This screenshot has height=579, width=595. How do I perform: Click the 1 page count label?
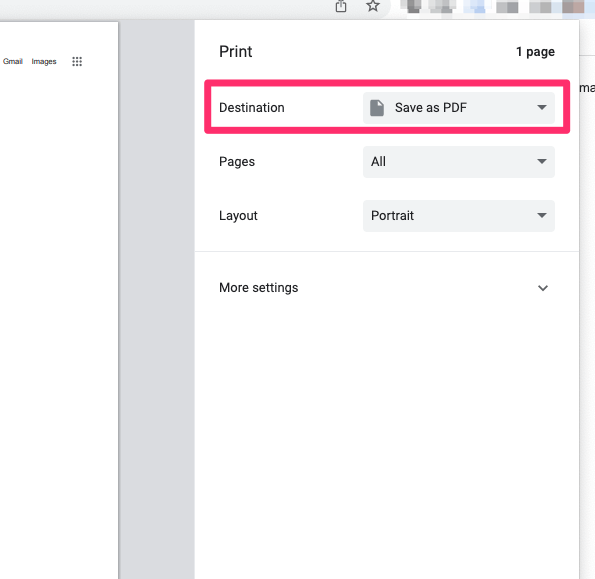[x=535, y=52]
